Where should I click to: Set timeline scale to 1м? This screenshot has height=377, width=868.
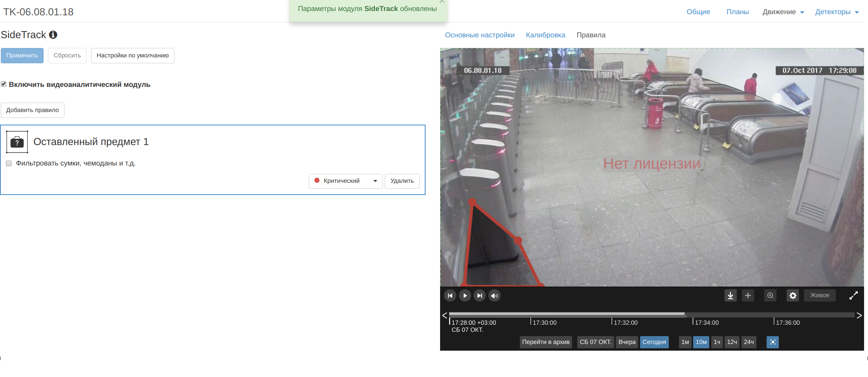coord(685,342)
